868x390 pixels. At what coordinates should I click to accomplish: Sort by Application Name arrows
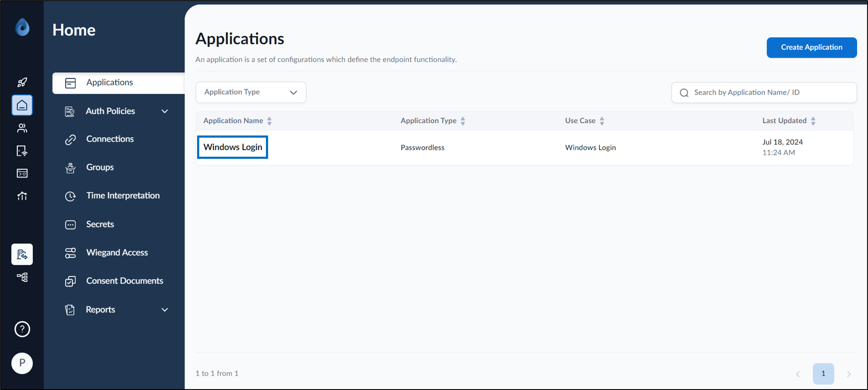click(x=269, y=121)
